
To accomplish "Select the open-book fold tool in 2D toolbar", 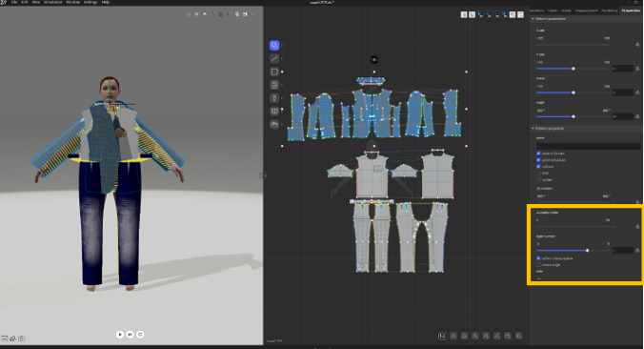I will [x=274, y=111].
